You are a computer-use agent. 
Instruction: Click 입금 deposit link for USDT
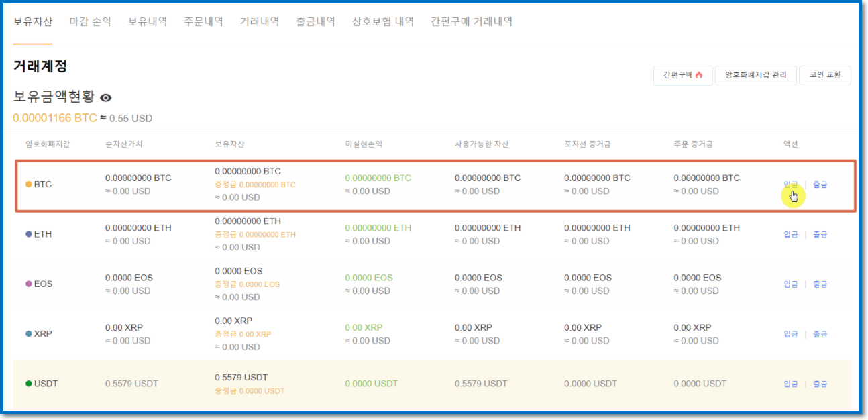click(x=790, y=384)
